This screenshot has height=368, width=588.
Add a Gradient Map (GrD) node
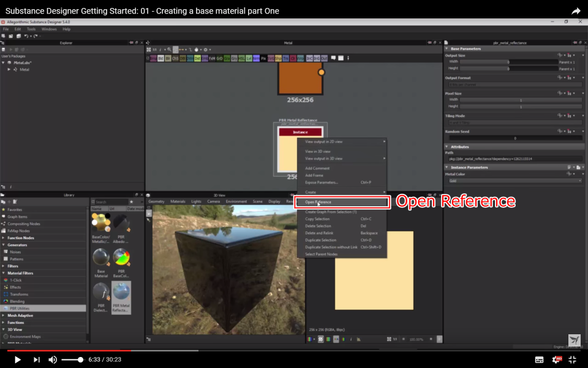[219, 58]
